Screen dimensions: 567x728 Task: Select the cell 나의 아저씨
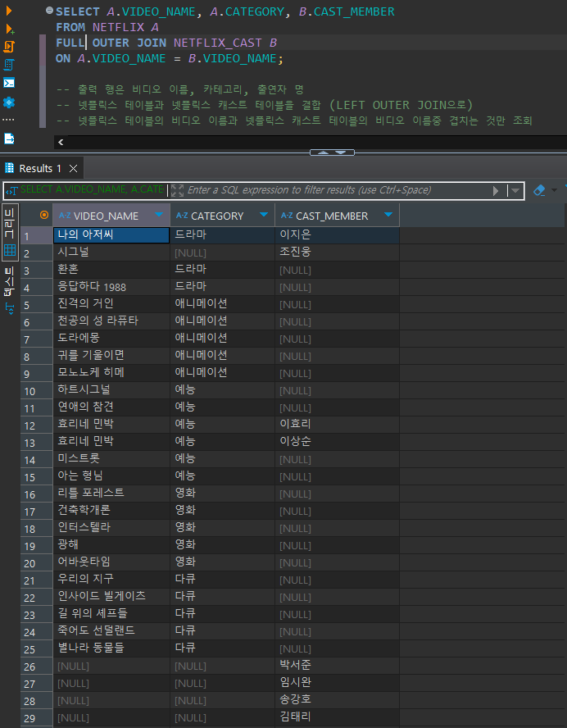111,235
